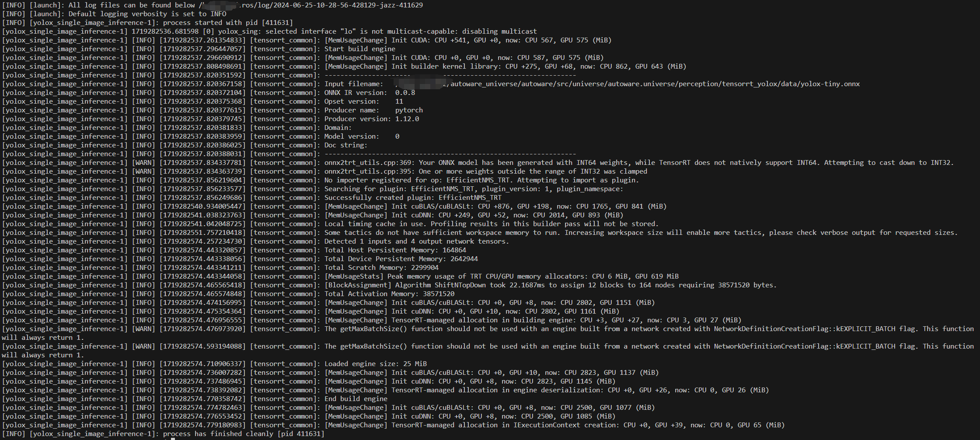Click the 'Start build engine' log line
This screenshot has height=440, width=980.
[x=199, y=49]
